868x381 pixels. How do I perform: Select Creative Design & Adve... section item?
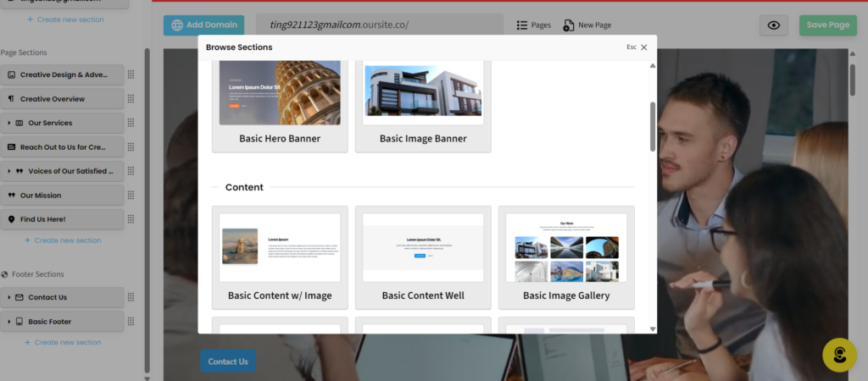click(x=62, y=75)
